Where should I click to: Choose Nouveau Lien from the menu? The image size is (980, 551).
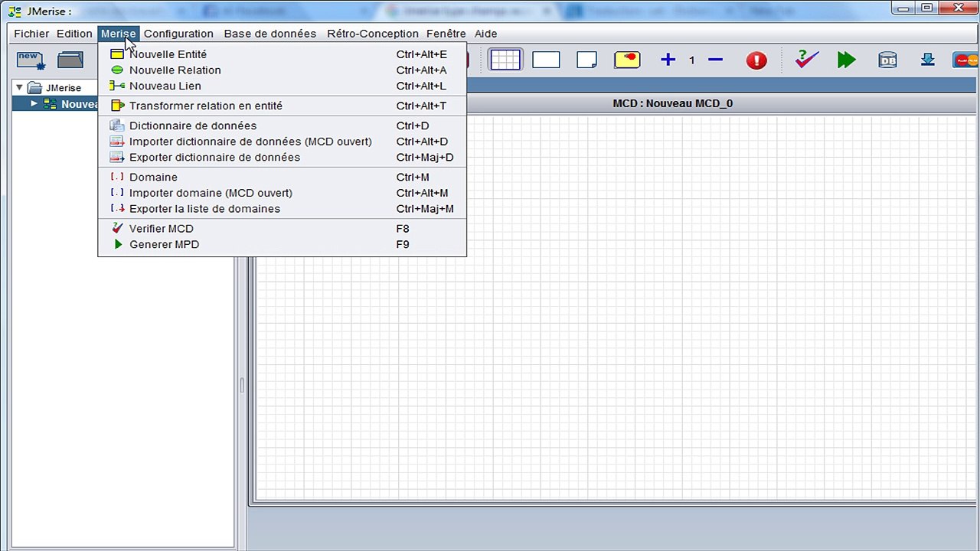click(x=282, y=86)
